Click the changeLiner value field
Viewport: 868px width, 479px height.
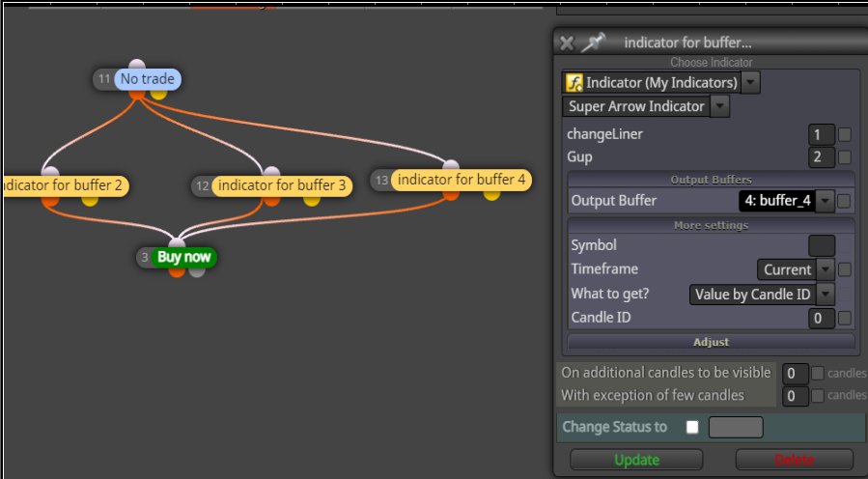pyautogui.click(x=821, y=134)
